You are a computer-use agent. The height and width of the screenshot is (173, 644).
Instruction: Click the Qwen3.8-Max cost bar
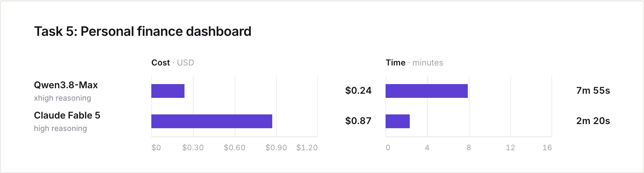click(x=168, y=91)
